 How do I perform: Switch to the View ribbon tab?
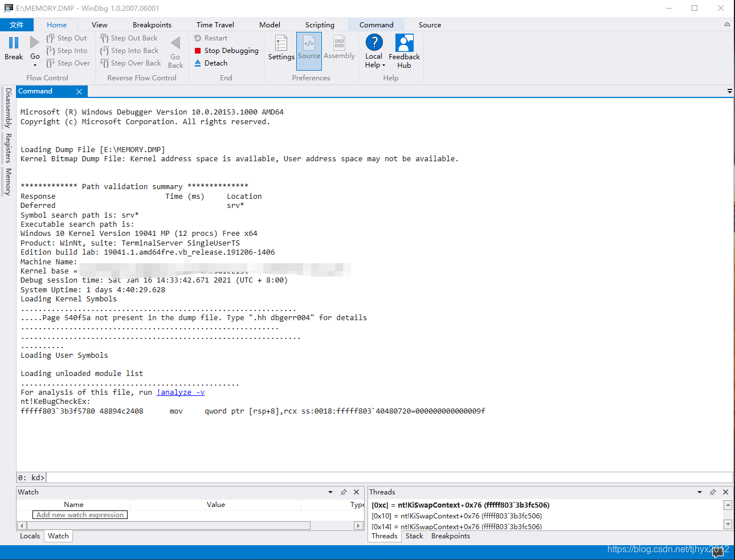point(99,24)
